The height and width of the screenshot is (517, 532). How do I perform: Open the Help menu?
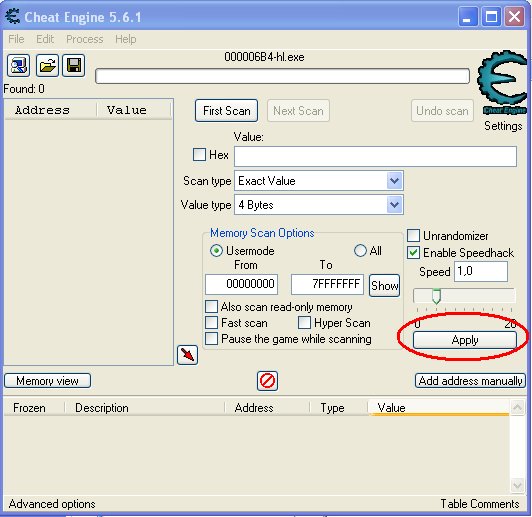(126, 39)
